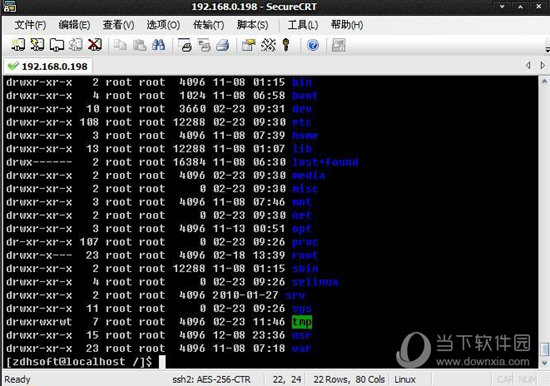Click the sbin directory entry
The width and height of the screenshot is (550, 386).
pyautogui.click(x=305, y=268)
